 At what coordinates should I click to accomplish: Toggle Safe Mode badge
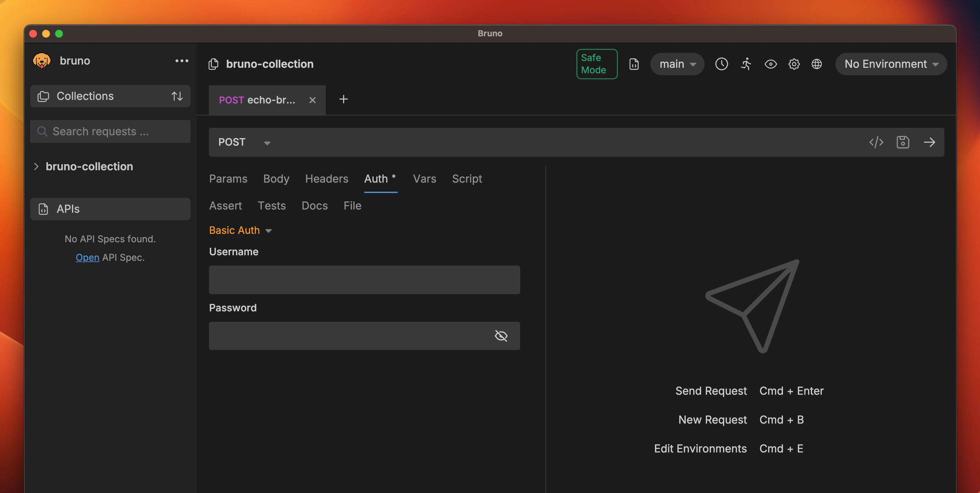[x=596, y=64]
